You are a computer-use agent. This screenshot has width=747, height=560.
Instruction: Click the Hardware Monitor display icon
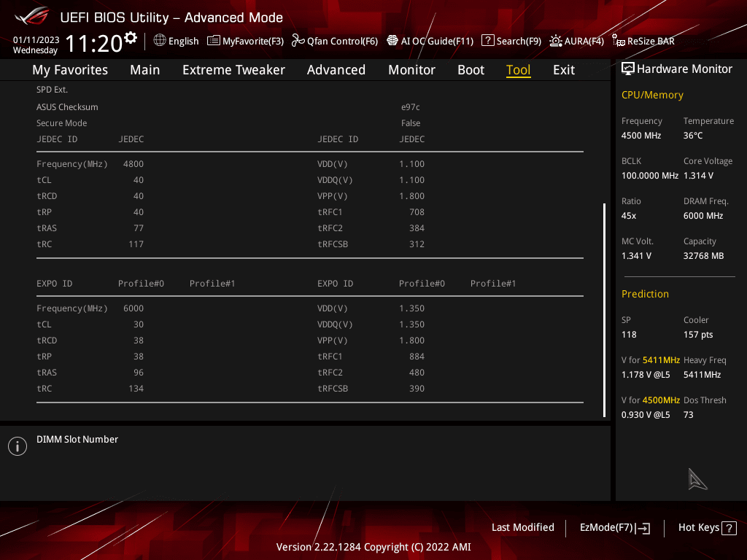[x=628, y=69]
